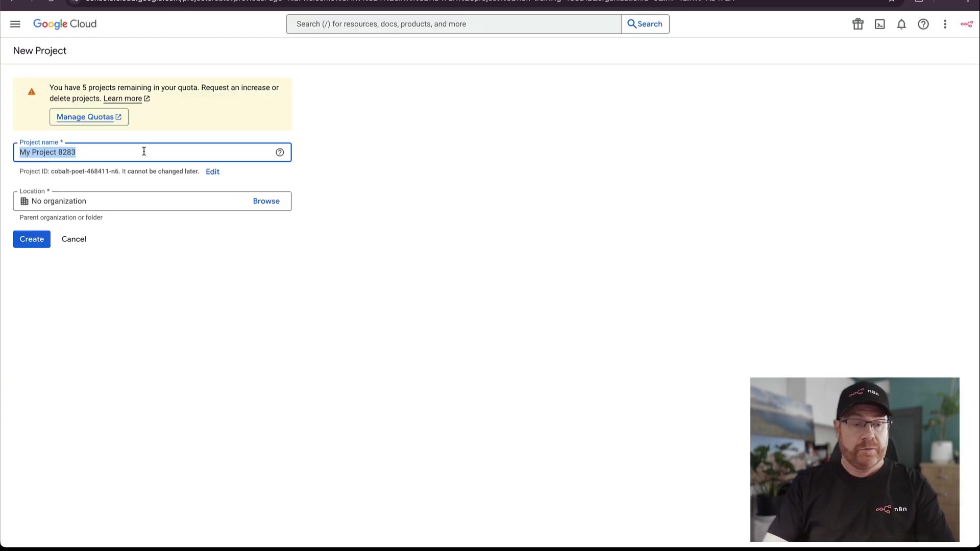980x551 pixels.
Task: Open the Learn more link
Action: pos(122,98)
